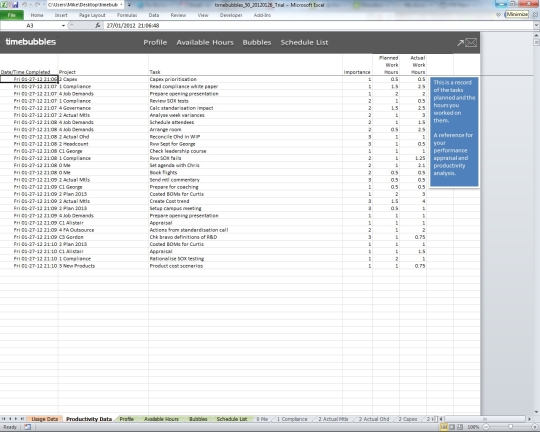Click the formula bar input field
The height and width of the screenshot is (432, 540).
pos(319,25)
